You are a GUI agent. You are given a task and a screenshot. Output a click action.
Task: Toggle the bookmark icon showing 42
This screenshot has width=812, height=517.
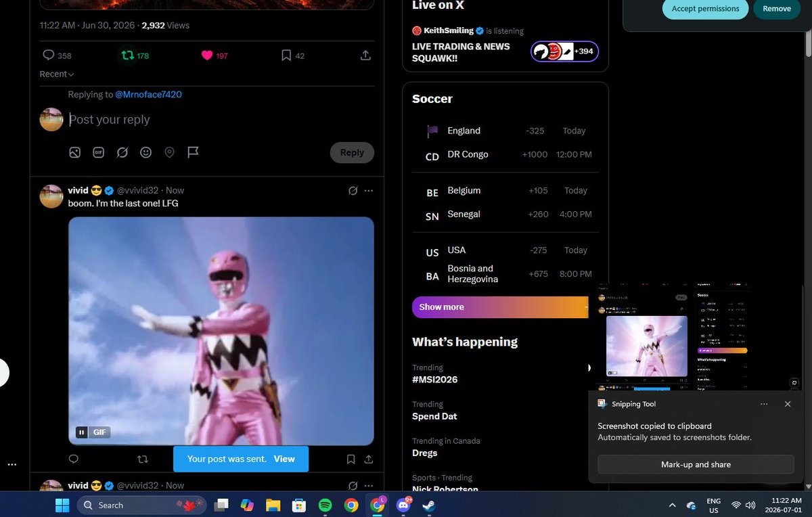[x=286, y=55]
